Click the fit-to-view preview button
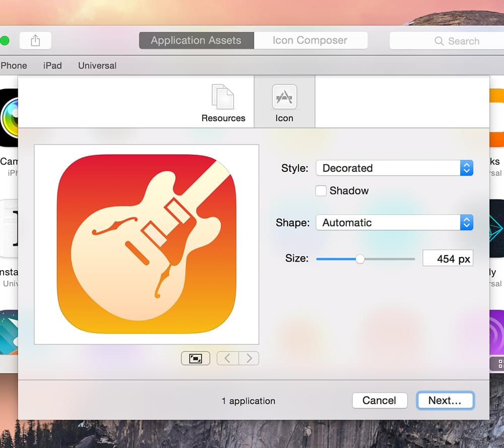The height and width of the screenshot is (448, 504). pos(196,358)
